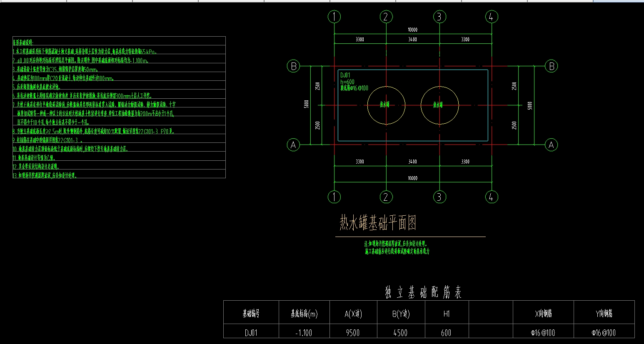
Task: Select note 4 mentioning C20 cushion layer
Action: [x=63, y=78]
